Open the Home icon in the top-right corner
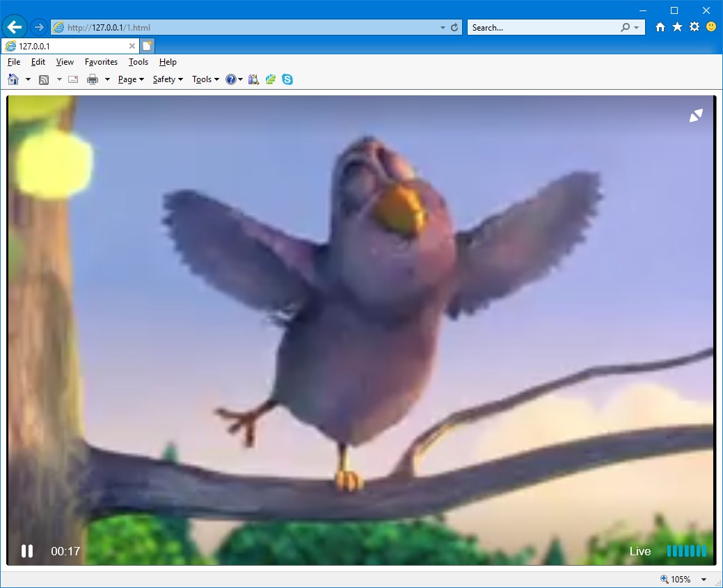Screen dimensions: 723x588 pyautogui.click(x=660, y=26)
